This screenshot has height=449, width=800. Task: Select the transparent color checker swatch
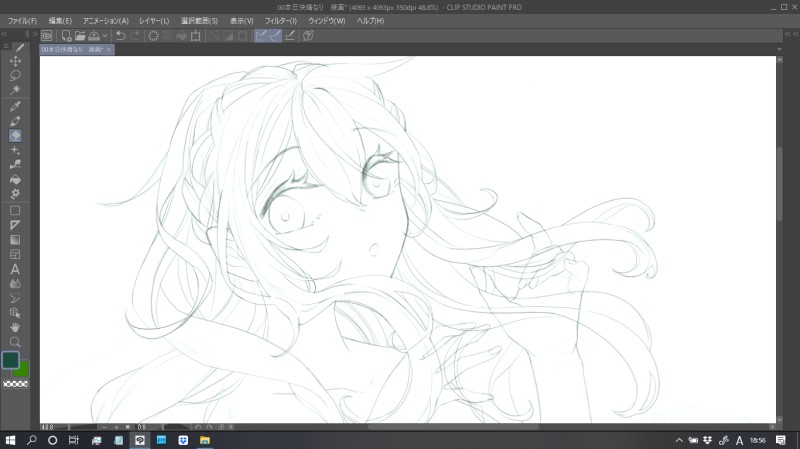[15, 384]
